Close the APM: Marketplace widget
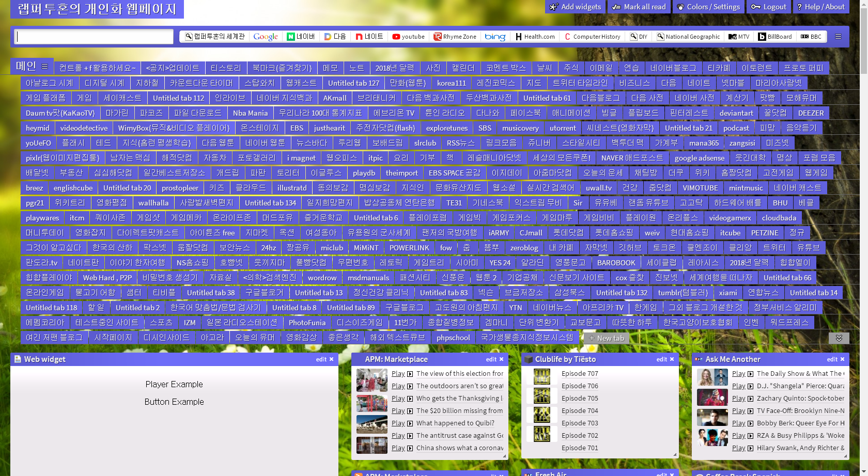Viewport: 868px width, 476px height. click(x=502, y=359)
